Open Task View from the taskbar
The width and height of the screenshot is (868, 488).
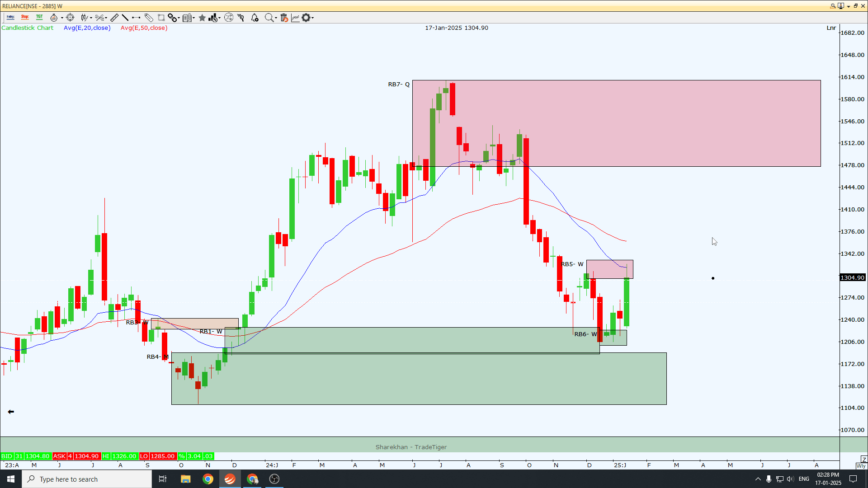click(x=163, y=479)
